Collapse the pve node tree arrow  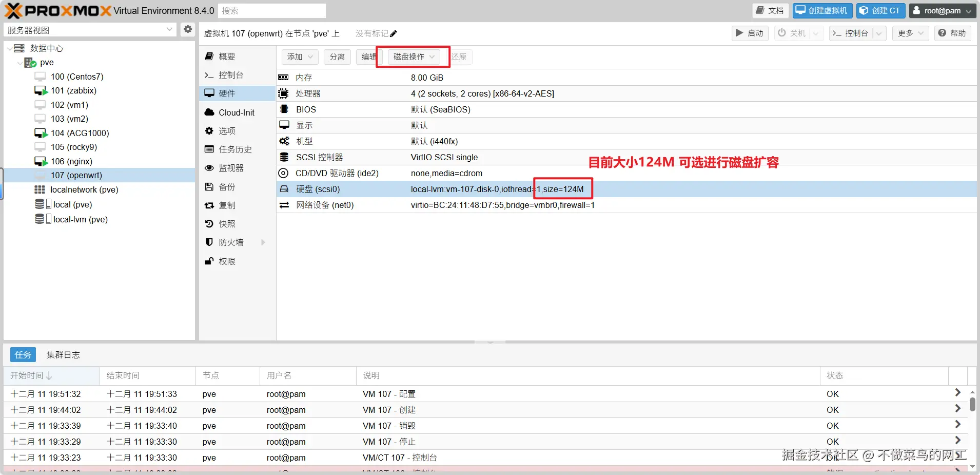coord(20,63)
